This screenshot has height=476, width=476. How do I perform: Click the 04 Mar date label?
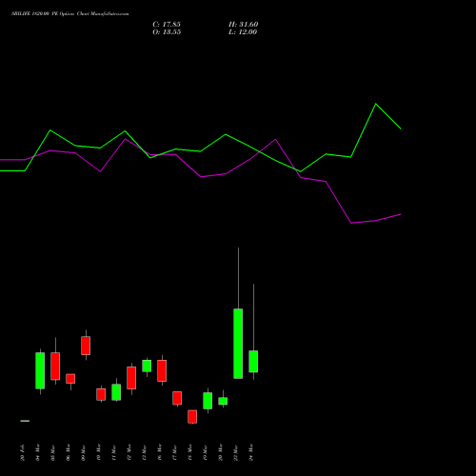(x=38, y=452)
